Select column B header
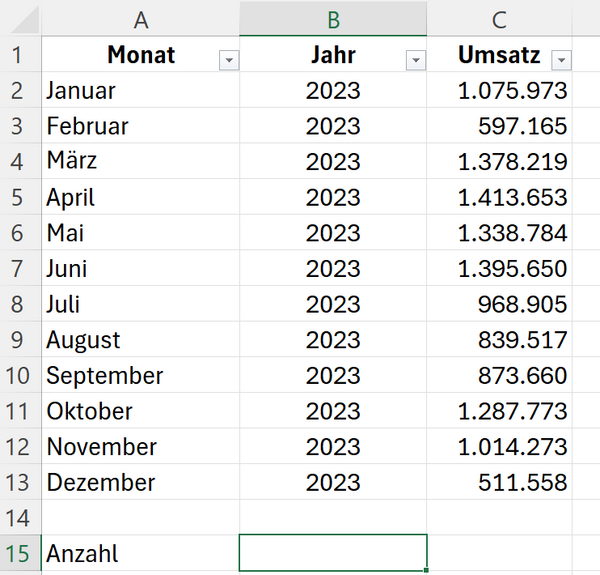This screenshot has width=600, height=575. tap(333, 19)
